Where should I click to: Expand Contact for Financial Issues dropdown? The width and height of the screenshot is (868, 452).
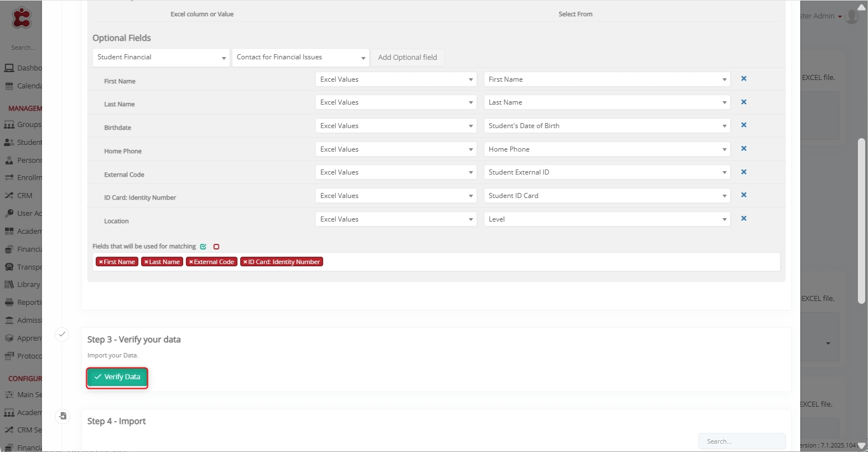(x=300, y=58)
